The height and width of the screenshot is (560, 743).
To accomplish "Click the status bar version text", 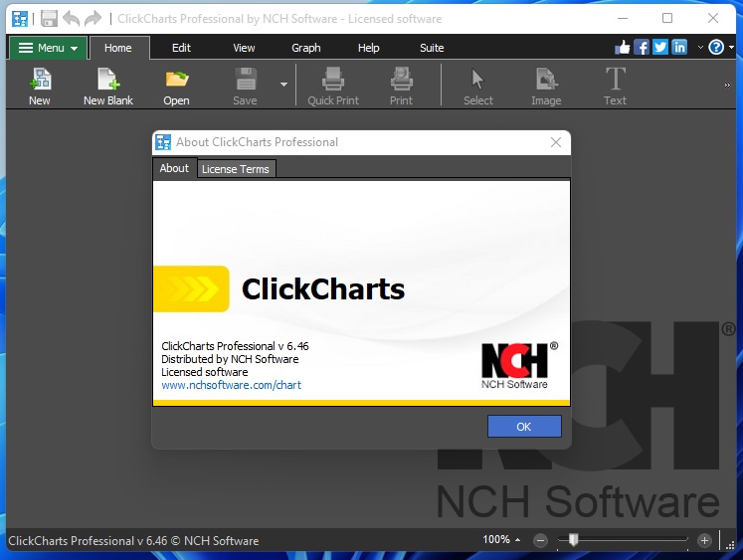I will pos(133,541).
